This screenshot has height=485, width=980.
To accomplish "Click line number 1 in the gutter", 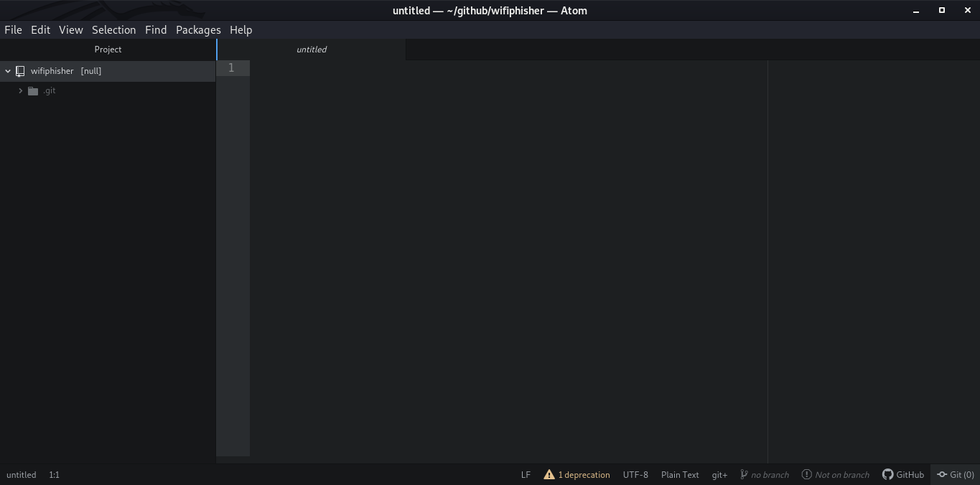I will pos(230,67).
